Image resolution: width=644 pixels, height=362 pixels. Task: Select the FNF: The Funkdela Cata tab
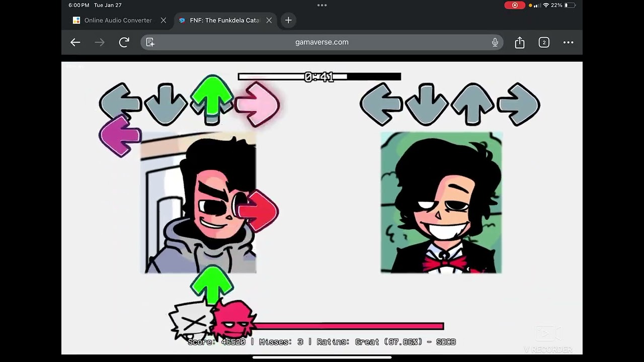coord(225,20)
